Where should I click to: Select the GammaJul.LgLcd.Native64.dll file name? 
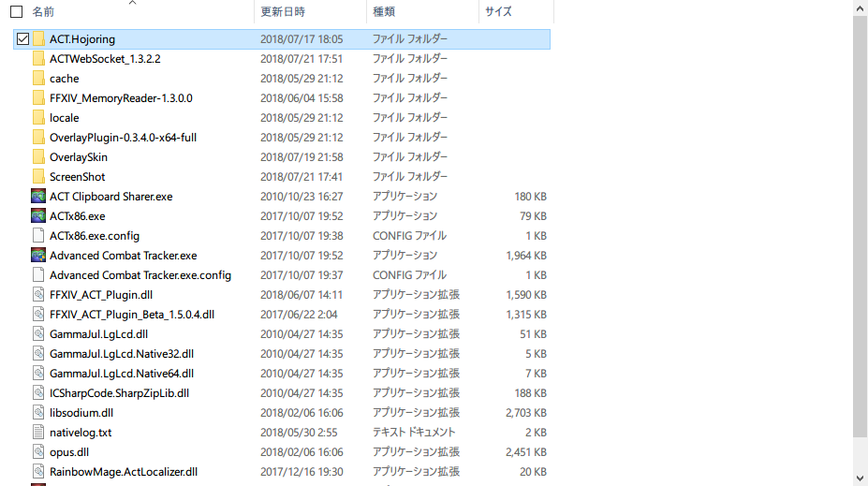coord(122,373)
